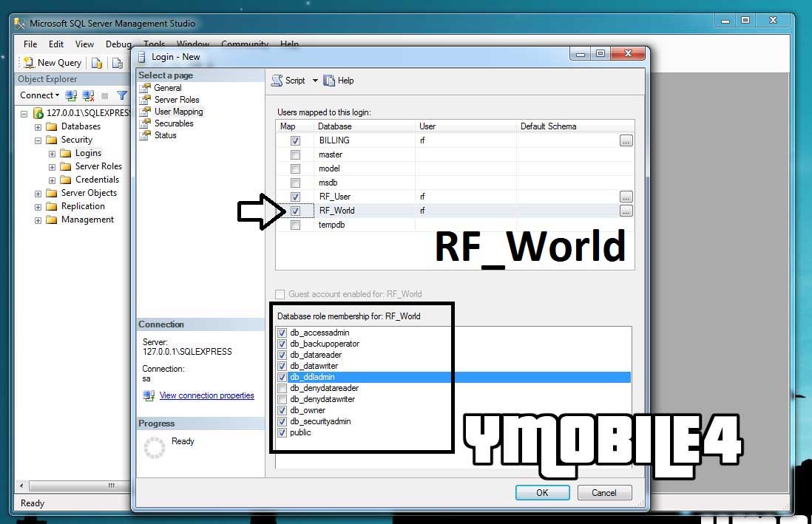Check the tempdb database map checkbox
Viewport: 812px width, 524px height.
[295, 225]
